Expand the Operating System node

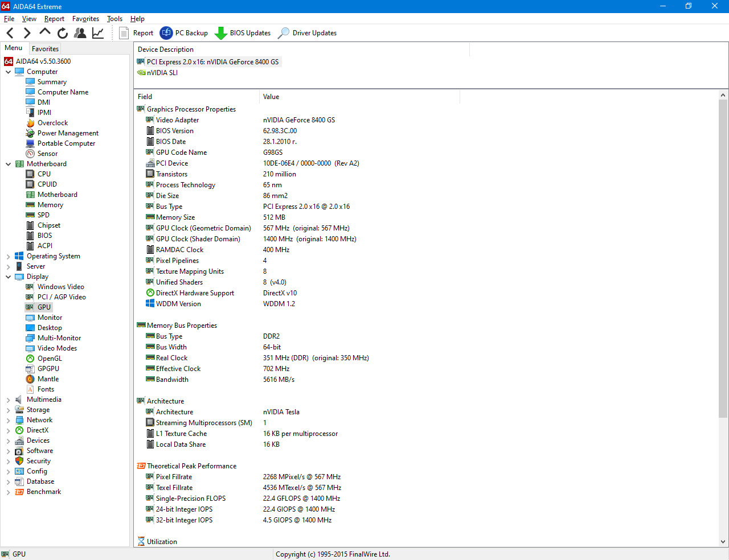[x=8, y=256]
